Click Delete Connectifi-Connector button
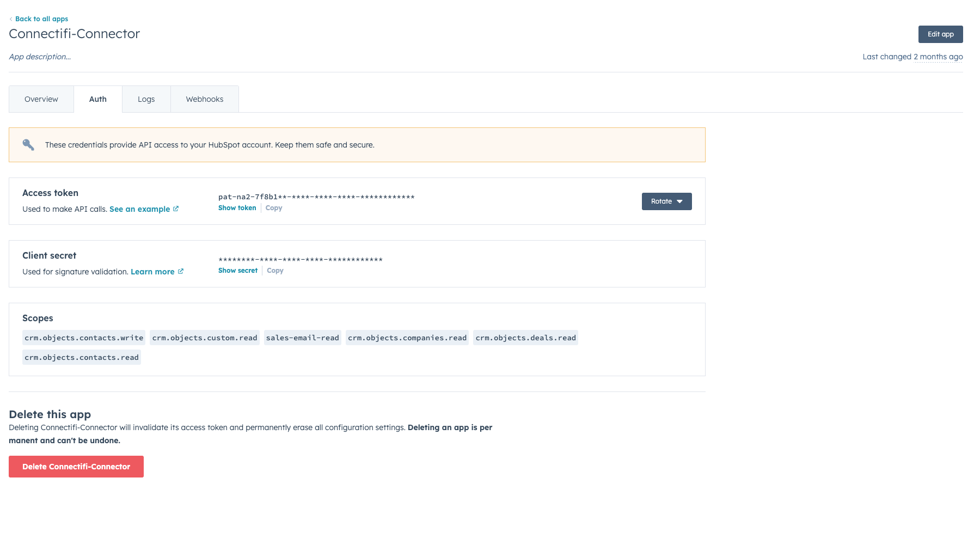Viewport: 980px width, 545px height. coord(76,467)
